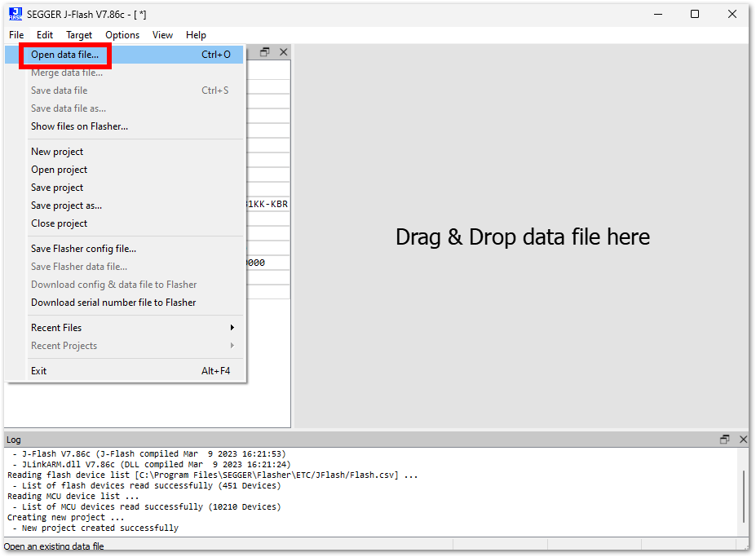This screenshot has width=756, height=557.
Task: Click the J-Flash app icon in title bar
Action: [x=15, y=14]
